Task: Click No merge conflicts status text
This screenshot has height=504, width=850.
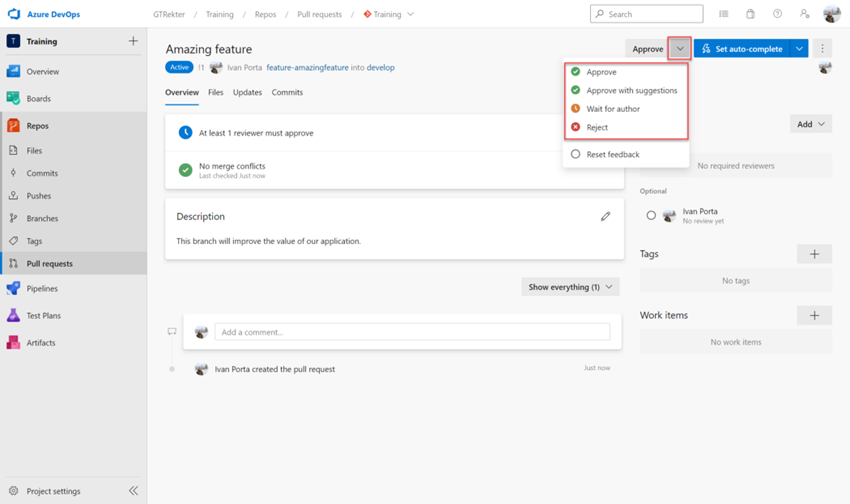Action: (232, 166)
